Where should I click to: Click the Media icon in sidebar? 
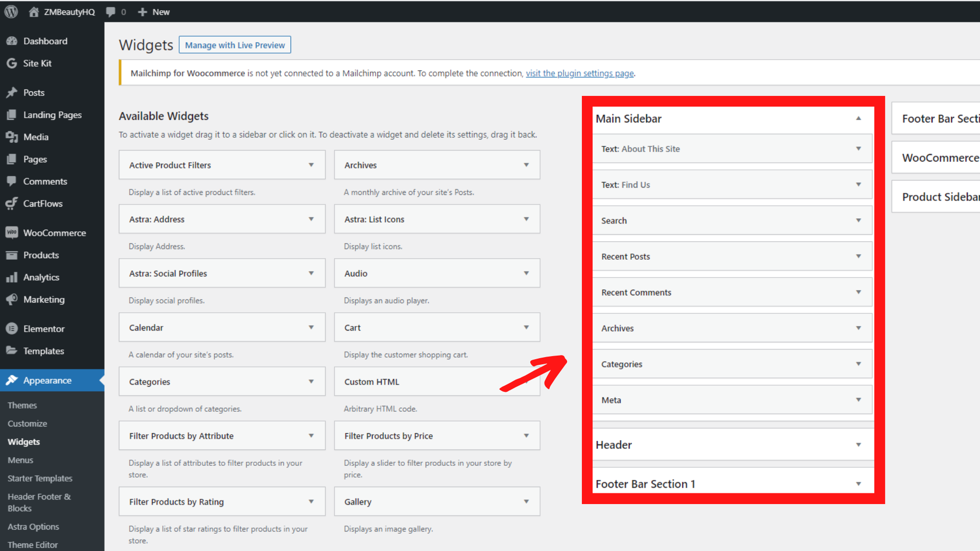tap(12, 137)
